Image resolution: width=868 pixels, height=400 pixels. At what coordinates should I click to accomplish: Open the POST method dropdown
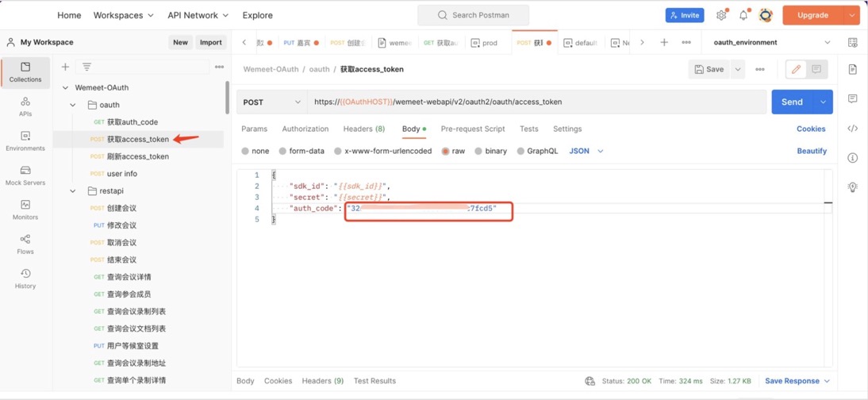tap(272, 102)
